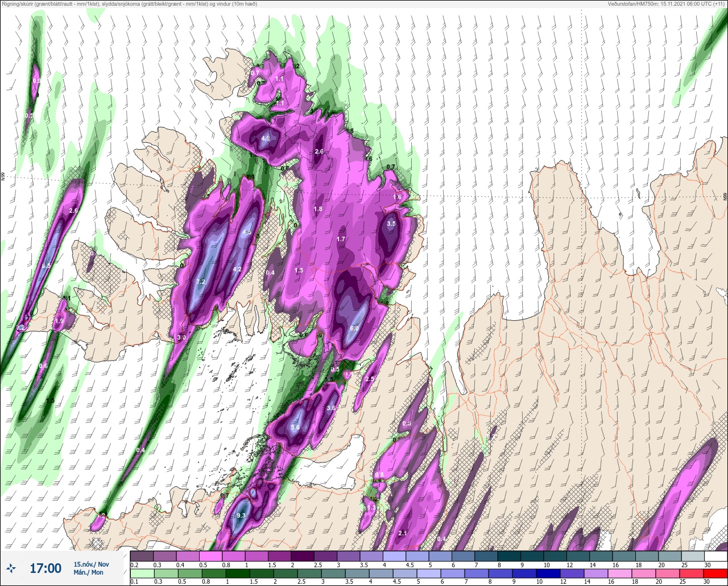Pick the magenta 0.5 swatch in upper legend row
Viewport: 728px width, 586px height.
tap(210, 556)
